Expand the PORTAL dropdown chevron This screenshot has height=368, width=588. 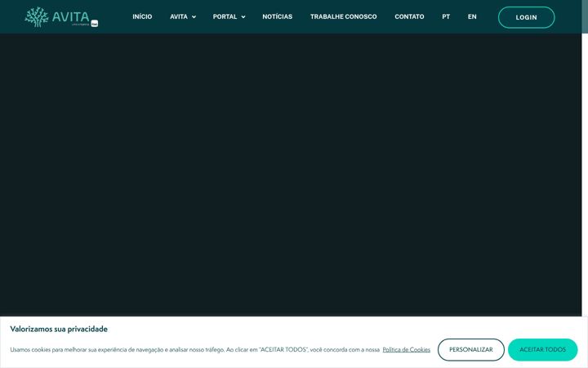click(243, 17)
